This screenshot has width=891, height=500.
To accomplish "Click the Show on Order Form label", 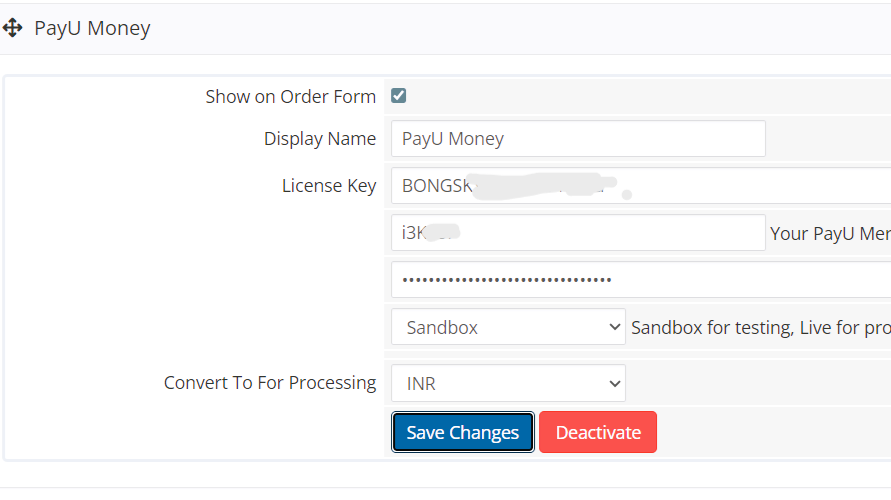I will [x=290, y=97].
